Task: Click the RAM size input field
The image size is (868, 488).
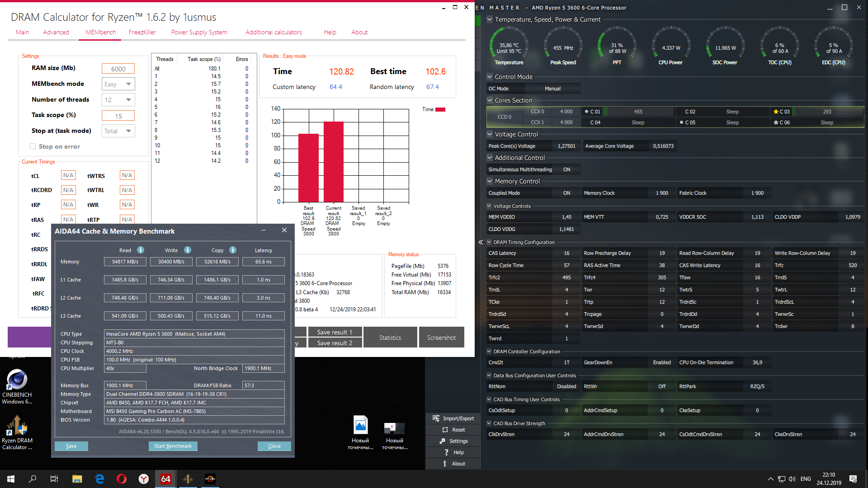Action: 118,69
